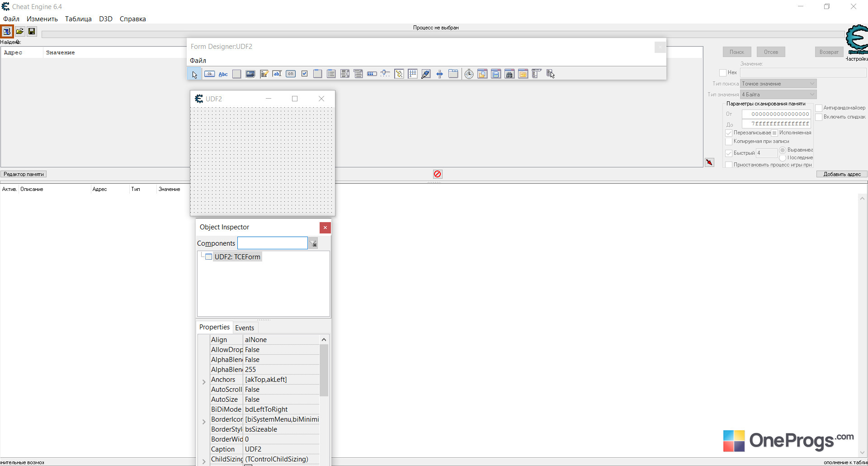This screenshot has height=466, width=868.
Task: Pick the ComboBox component in Form Designer
Action: point(359,74)
